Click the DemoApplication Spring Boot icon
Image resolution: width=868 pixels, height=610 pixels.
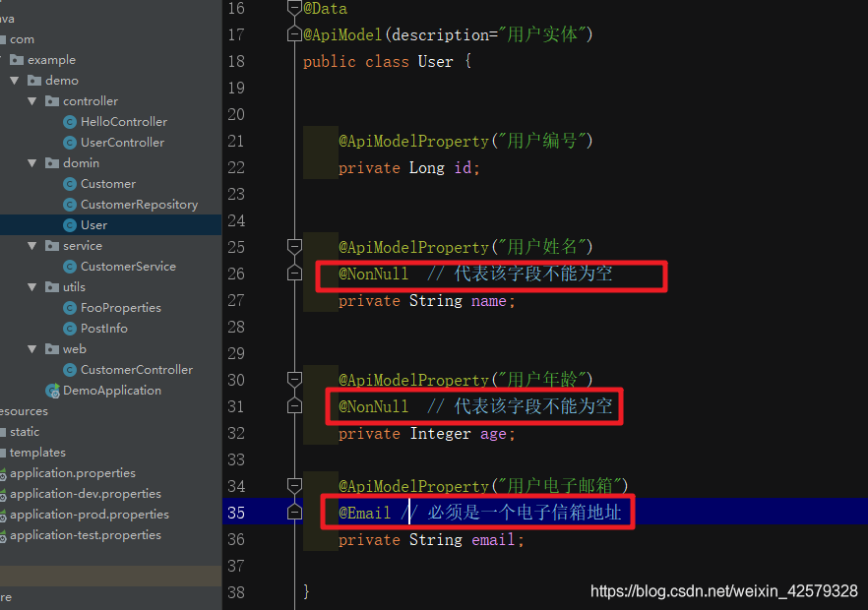(52, 391)
